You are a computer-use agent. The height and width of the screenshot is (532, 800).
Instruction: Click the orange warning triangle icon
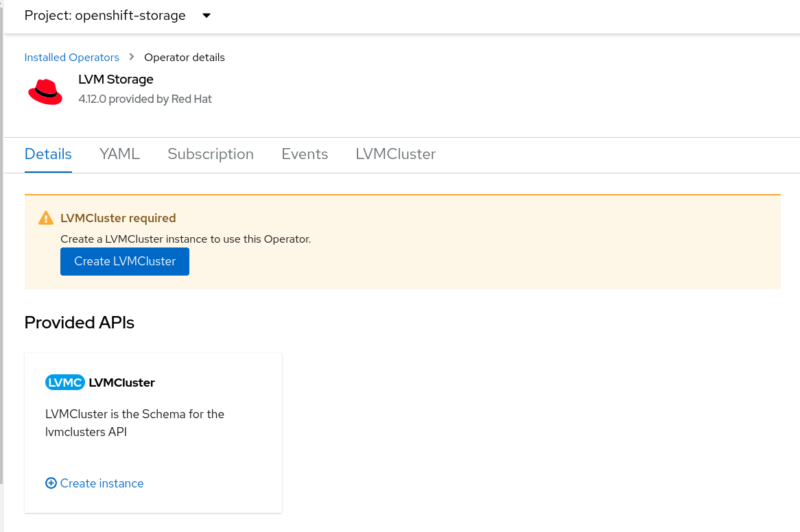46,218
